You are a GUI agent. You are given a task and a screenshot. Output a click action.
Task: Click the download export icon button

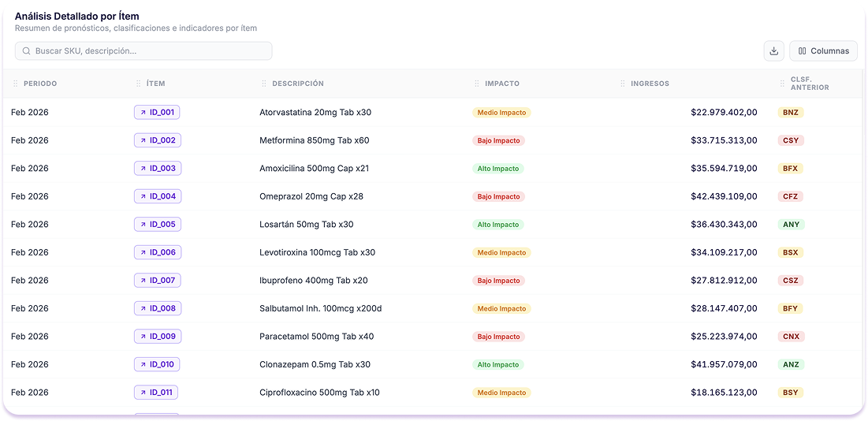coord(774,51)
